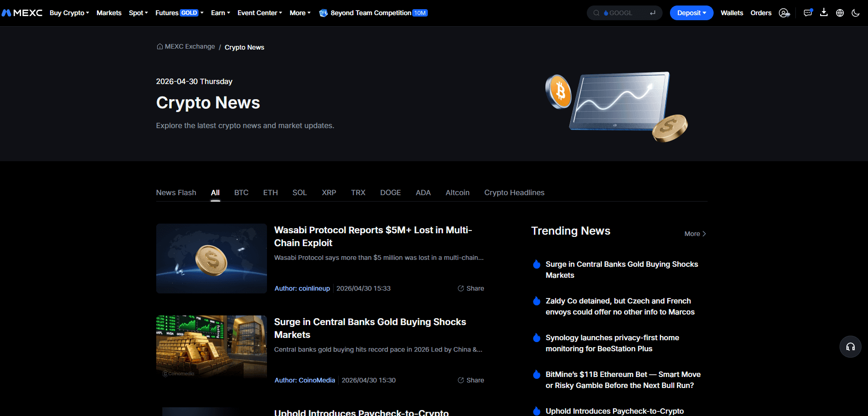Expand the More navigation dropdown
Viewport: 868px width, 416px height.
(300, 13)
